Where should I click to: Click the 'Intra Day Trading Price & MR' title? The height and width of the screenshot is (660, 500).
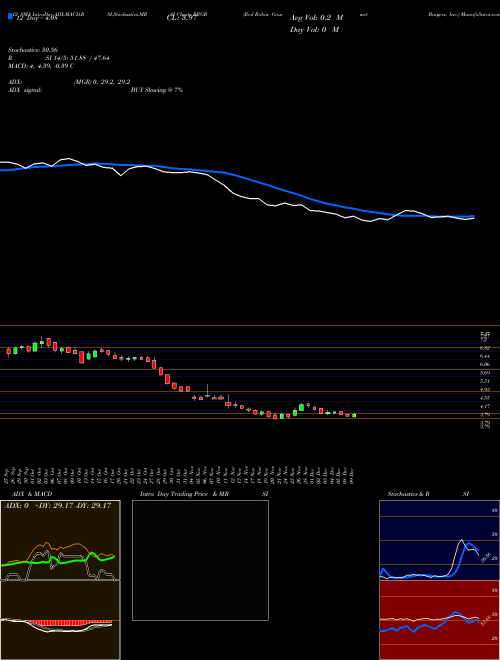pos(184,494)
